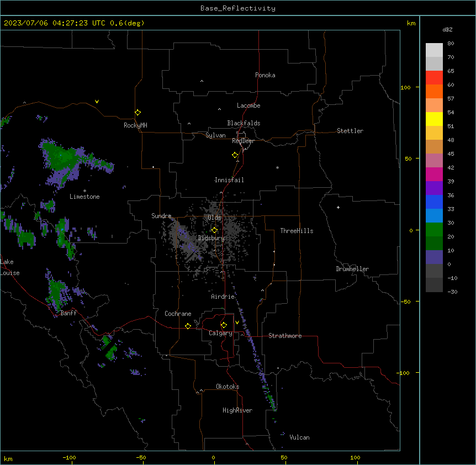Viewport: 476px width, 465px height.
Task: Click the Lake Louise label
Action: coord(10,267)
